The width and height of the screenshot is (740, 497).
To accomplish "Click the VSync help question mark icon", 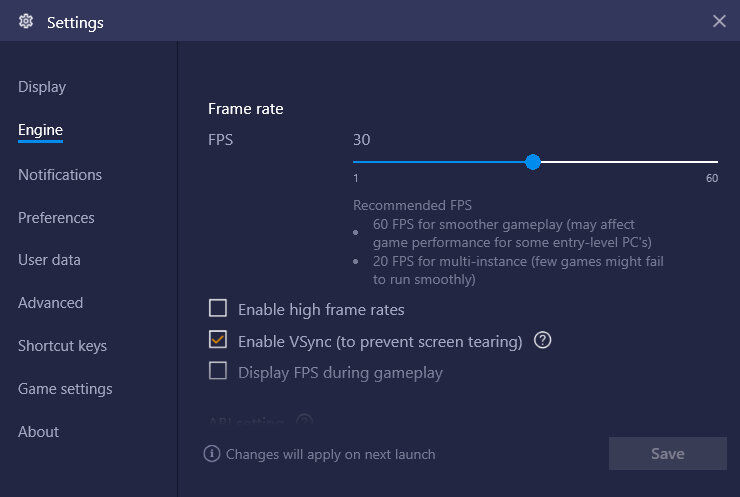I will click(x=543, y=341).
